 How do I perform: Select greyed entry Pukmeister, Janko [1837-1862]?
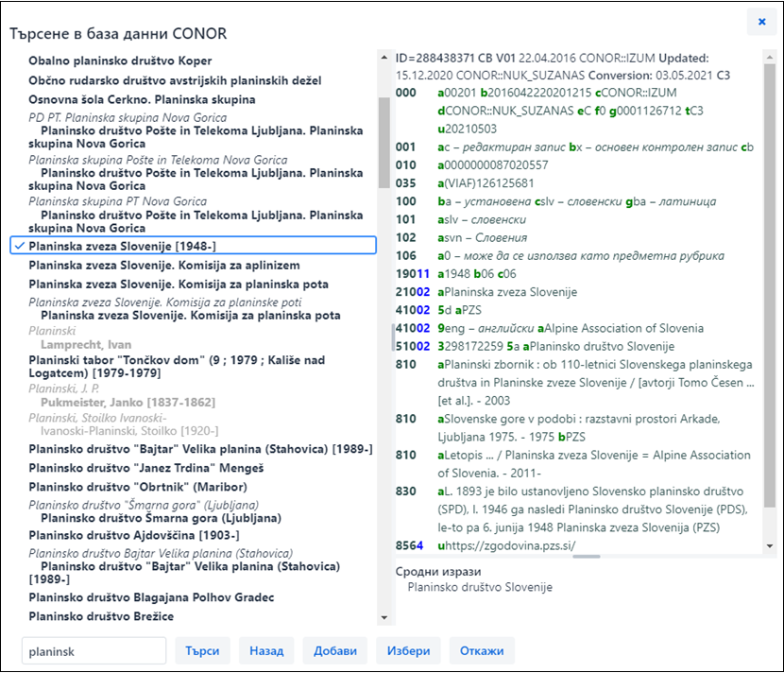point(128,403)
